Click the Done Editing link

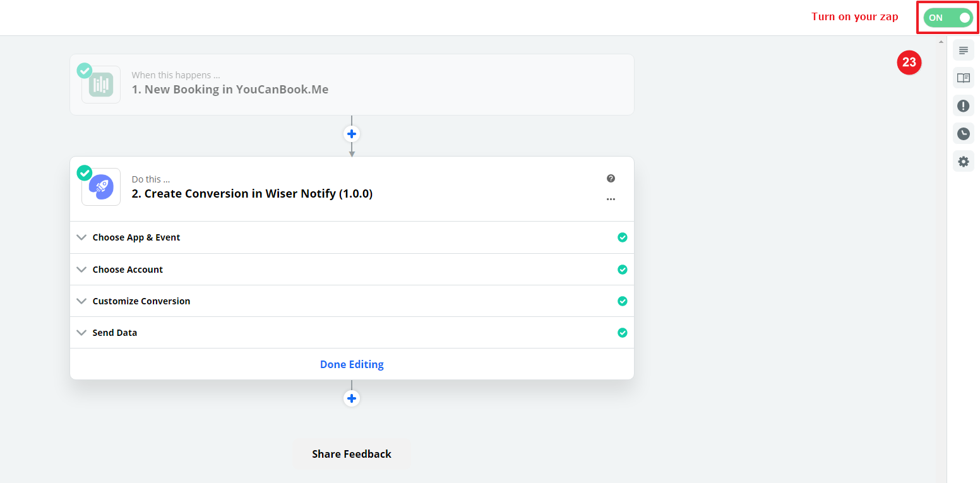click(352, 364)
